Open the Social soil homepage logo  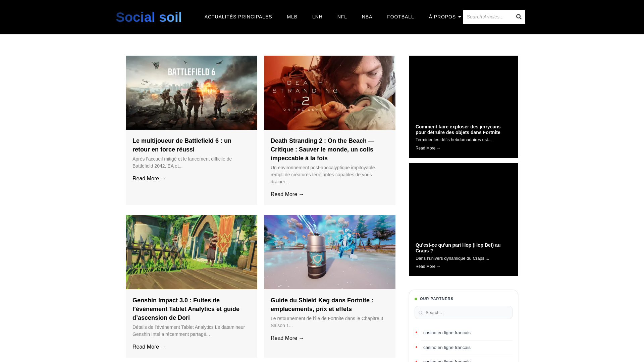149,17
